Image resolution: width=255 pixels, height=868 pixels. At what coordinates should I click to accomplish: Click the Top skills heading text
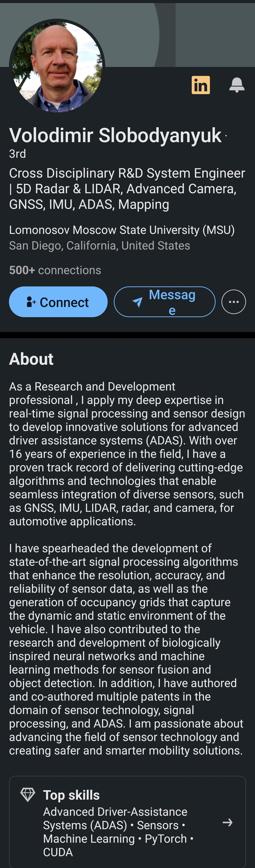71,795
